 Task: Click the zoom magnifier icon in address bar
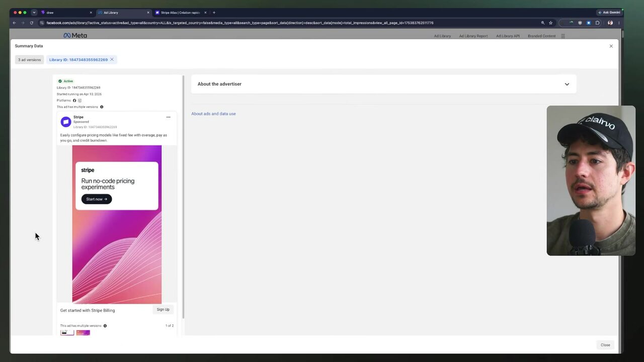point(543,23)
